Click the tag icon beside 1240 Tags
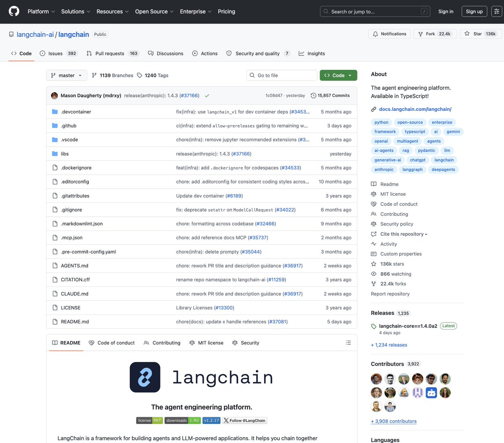Viewport: 504px width, 443px height. pyautogui.click(x=139, y=76)
